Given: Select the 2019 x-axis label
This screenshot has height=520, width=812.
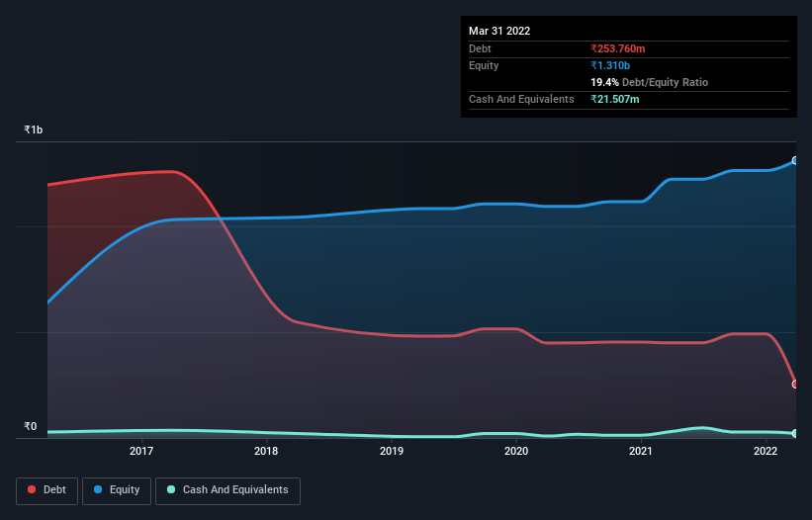Looking at the screenshot, I should click(x=392, y=451).
